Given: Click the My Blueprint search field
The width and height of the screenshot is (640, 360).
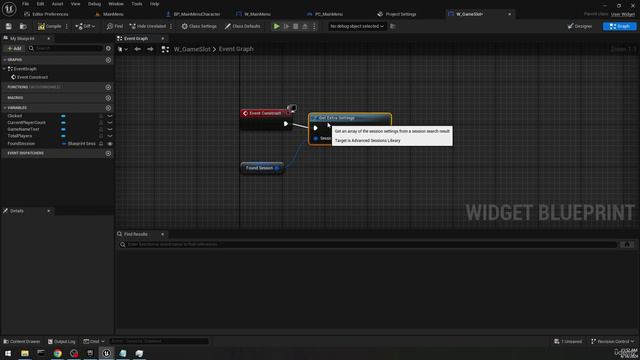Looking at the screenshot, I should click(65, 48).
